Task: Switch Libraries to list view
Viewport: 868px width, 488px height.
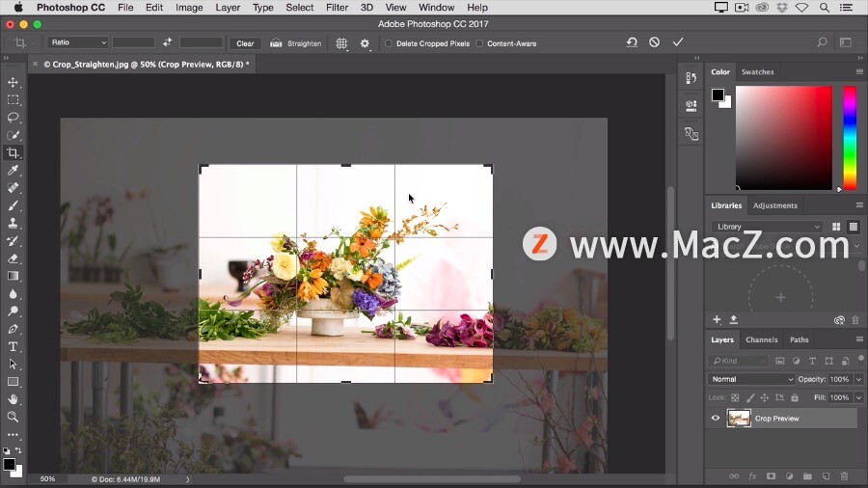Action: (854, 227)
